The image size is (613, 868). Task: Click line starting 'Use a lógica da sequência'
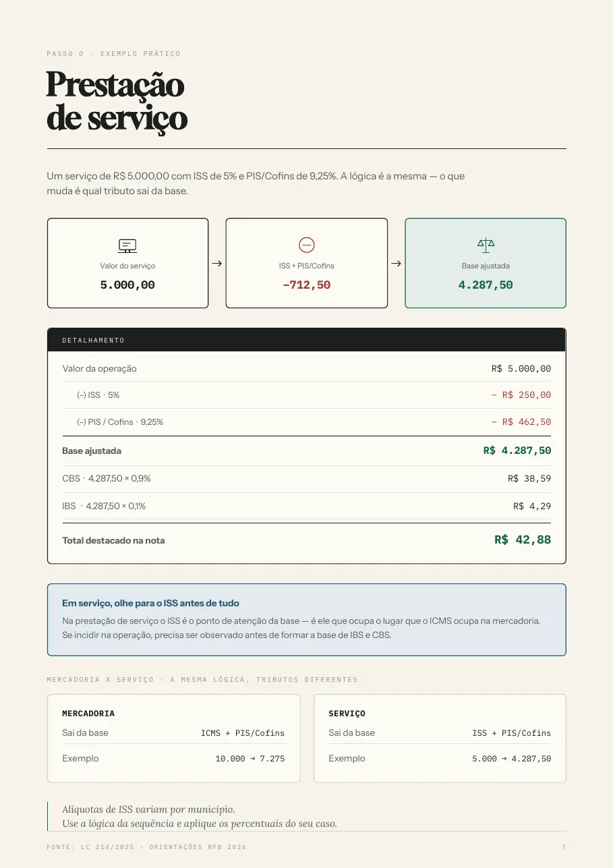(x=200, y=823)
